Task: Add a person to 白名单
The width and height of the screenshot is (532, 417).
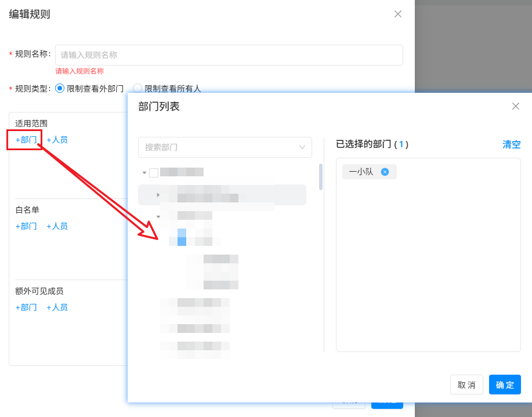Action: (x=57, y=226)
